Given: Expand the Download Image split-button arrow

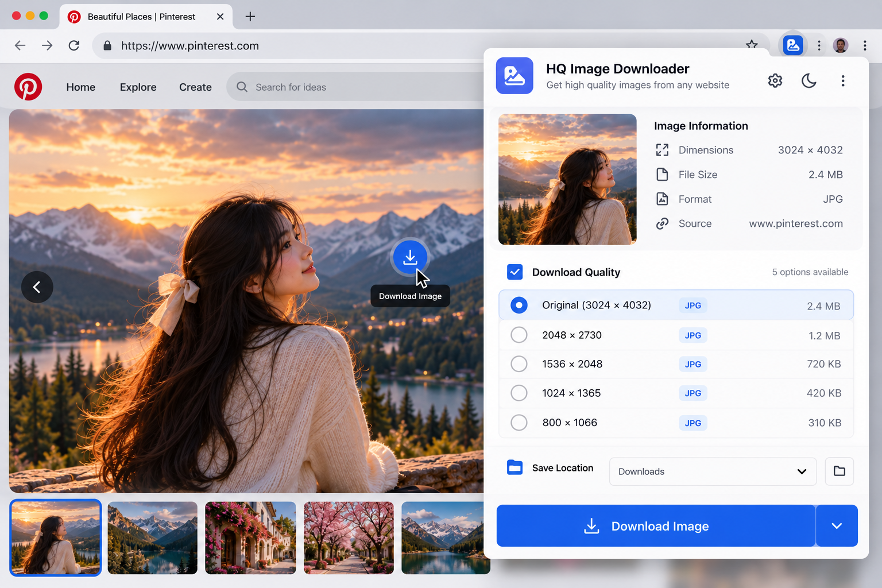Looking at the screenshot, I should pyautogui.click(x=837, y=526).
